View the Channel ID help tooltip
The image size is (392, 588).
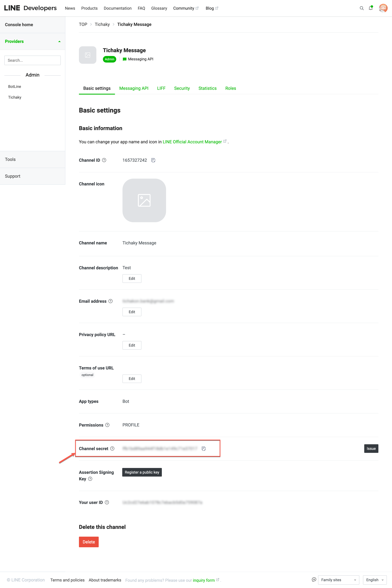tap(105, 160)
